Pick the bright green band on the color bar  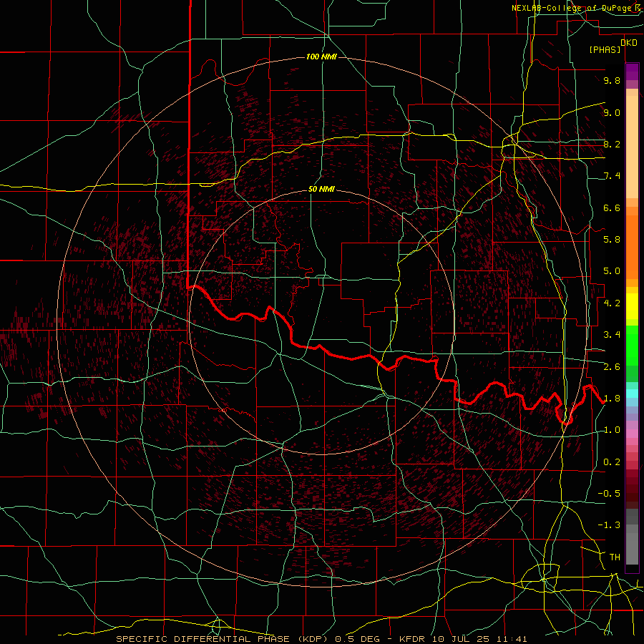coord(632,345)
